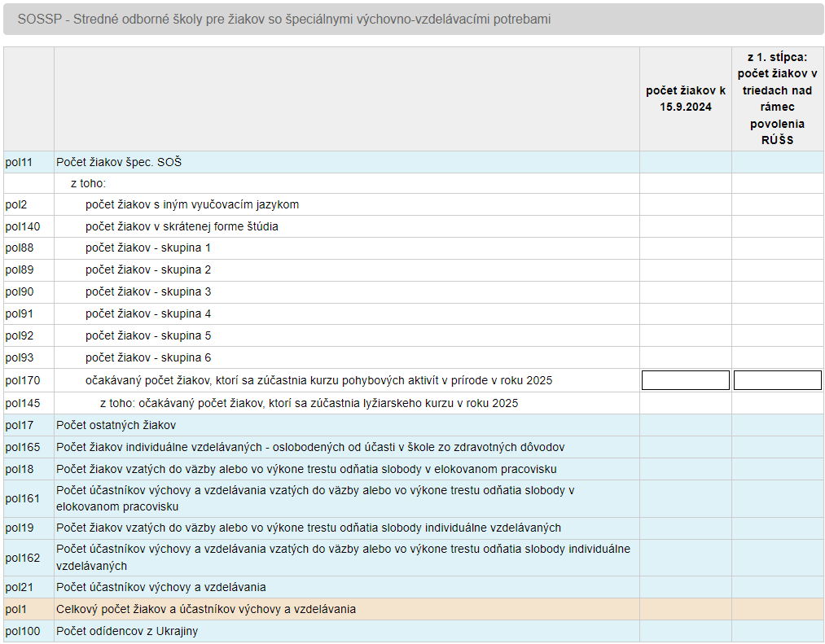Click the 'počet žiakov - skupina 3' row

[x=414, y=291]
